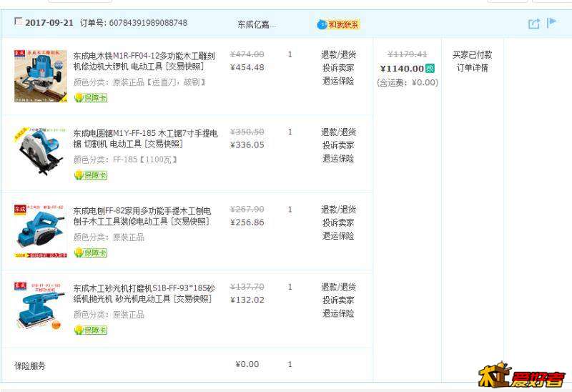
Task: Click the share icon in order header
Action: (533, 24)
